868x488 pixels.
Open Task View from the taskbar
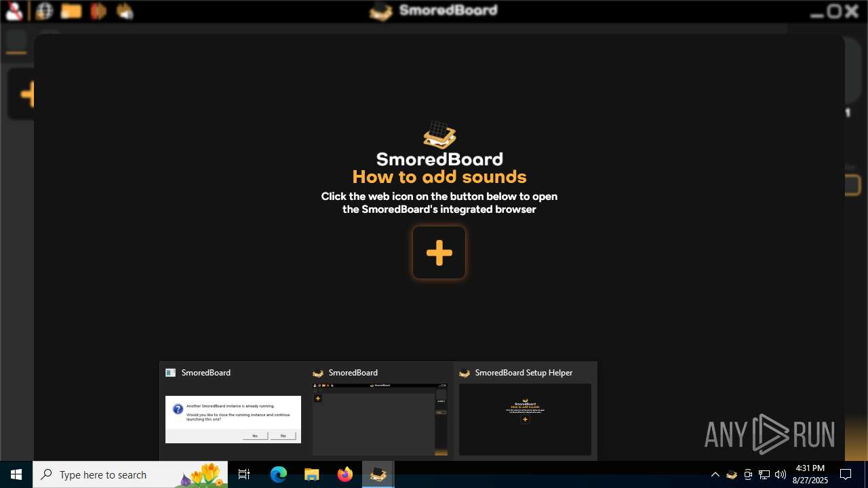point(244,474)
